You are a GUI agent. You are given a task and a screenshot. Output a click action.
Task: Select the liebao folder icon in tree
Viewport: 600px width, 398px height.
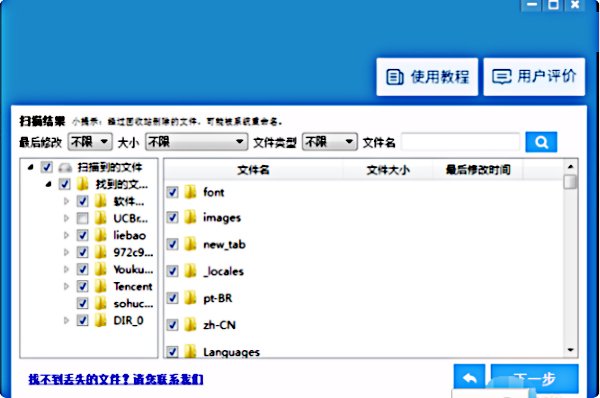(100, 235)
